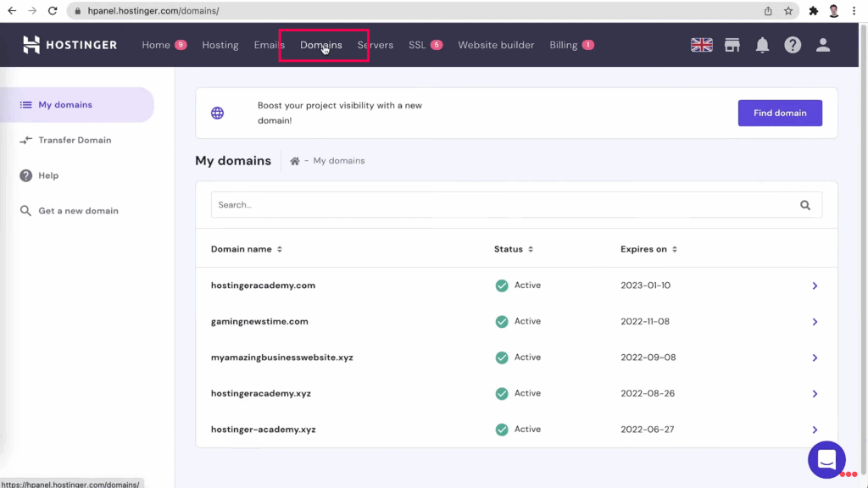Open gamingnewstime.com details chevron

(x=815, y=322)
